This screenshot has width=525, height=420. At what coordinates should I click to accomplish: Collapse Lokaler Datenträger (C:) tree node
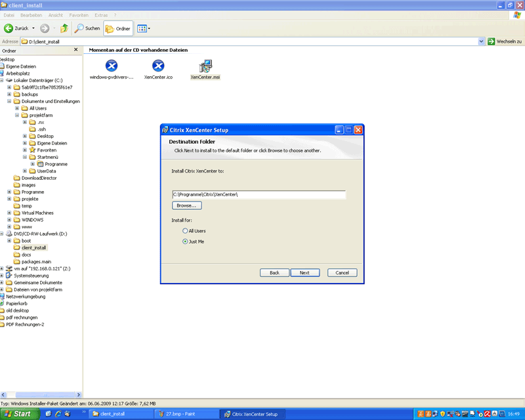2,80
